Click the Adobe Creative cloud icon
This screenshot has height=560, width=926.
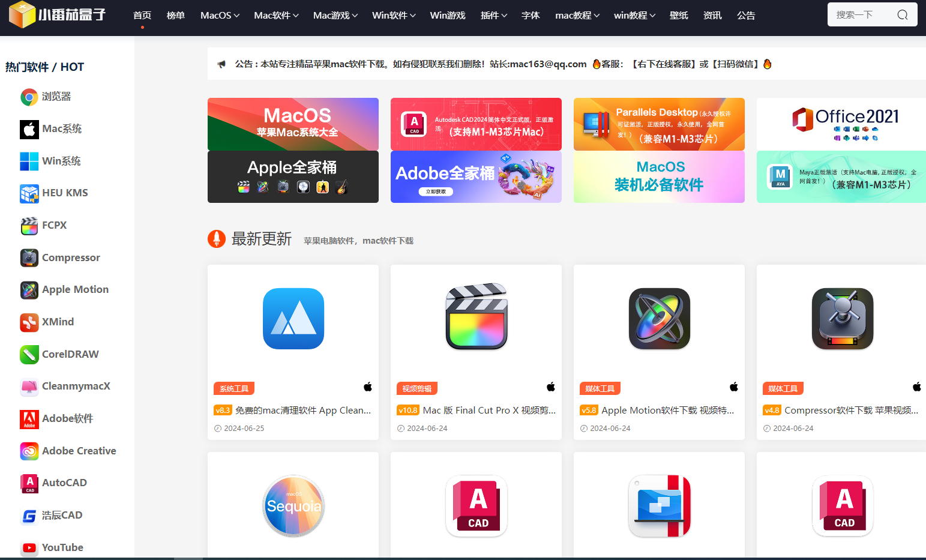(x=29, y=451)
